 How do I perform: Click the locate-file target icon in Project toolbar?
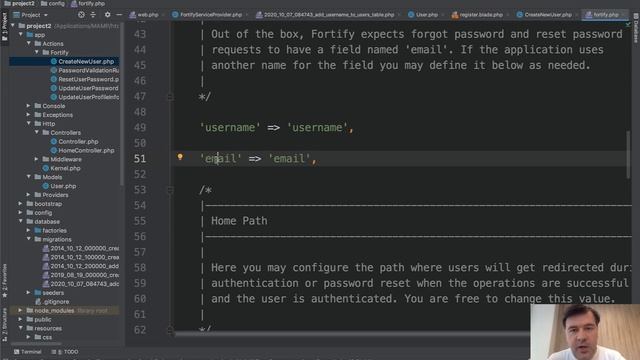pyautogui.click(x=81, y=15)
